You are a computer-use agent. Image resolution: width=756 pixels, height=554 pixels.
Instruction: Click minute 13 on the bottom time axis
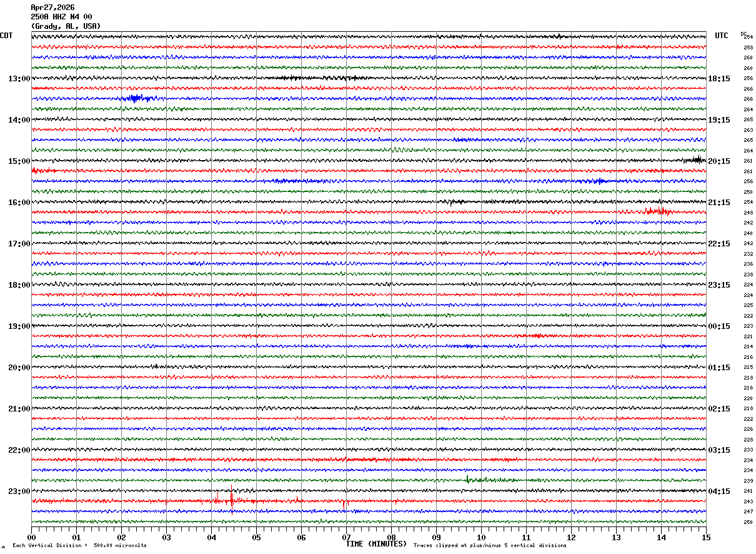pyautogui.click(x=616, y=537)
